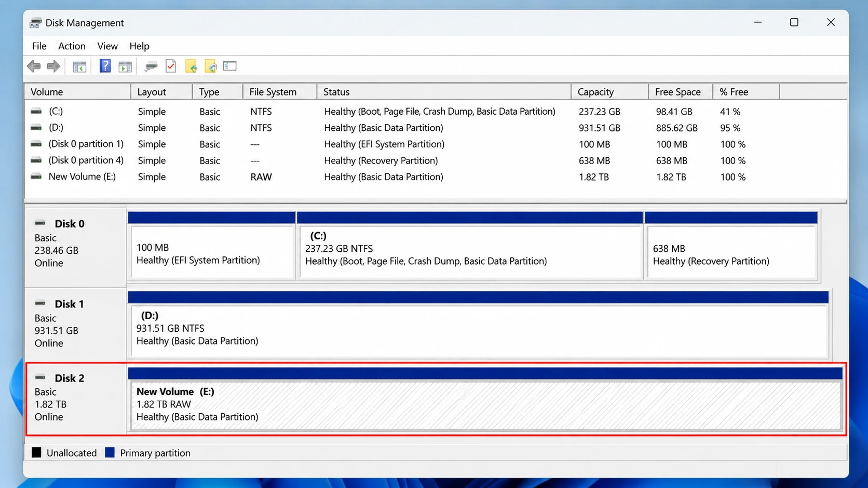
Task: Open the Help menu
Action: pyautogui.click(x=139, y=46)
